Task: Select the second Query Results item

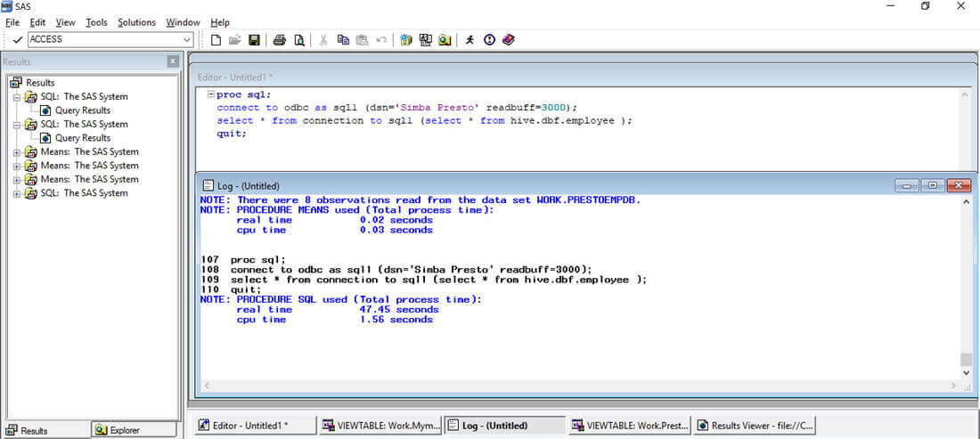Action: coord(83,138)
